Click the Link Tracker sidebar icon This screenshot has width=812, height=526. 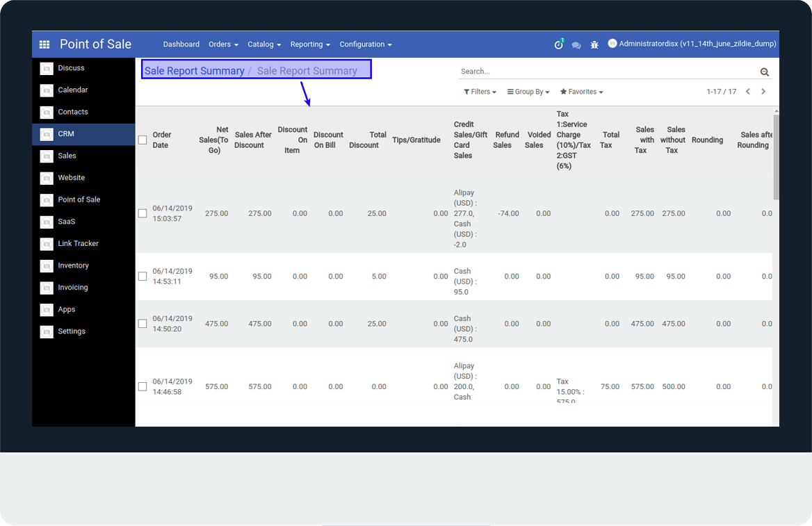(47, 244)
